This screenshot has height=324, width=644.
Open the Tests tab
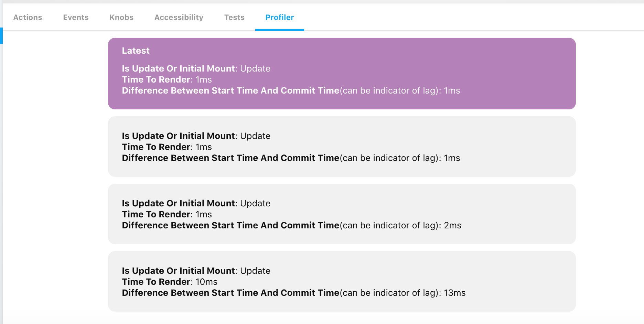coord(234,18)
